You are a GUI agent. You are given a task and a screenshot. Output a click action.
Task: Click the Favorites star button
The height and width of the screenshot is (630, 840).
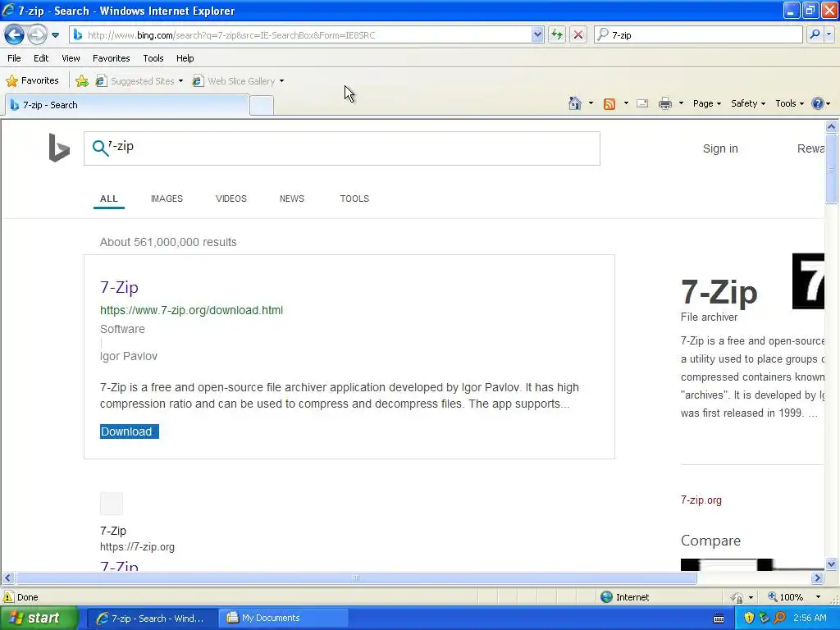coord(32,81)
